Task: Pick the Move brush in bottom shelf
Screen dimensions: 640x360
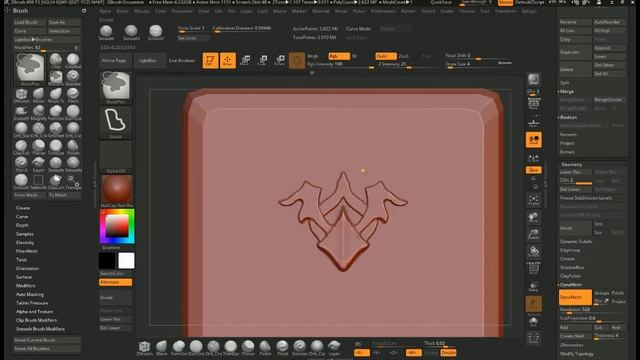Action: [x=161, y=347]
